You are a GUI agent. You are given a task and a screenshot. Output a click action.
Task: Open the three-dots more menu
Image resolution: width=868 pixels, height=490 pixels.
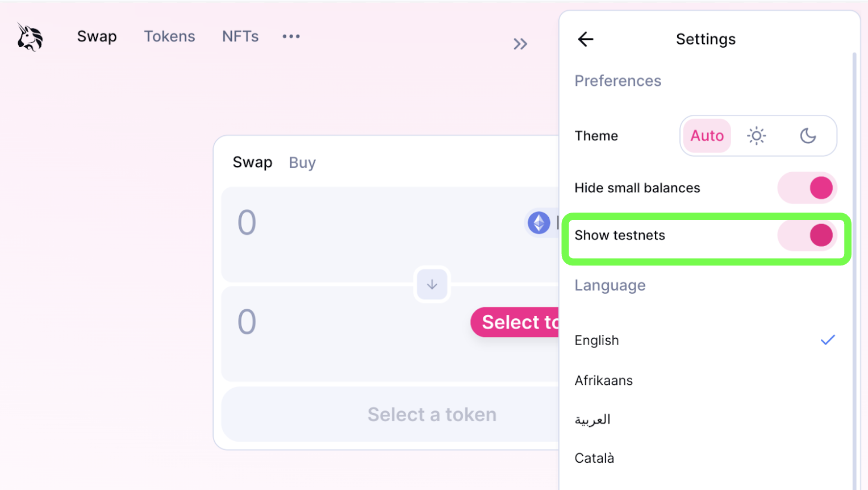(291, 36)
